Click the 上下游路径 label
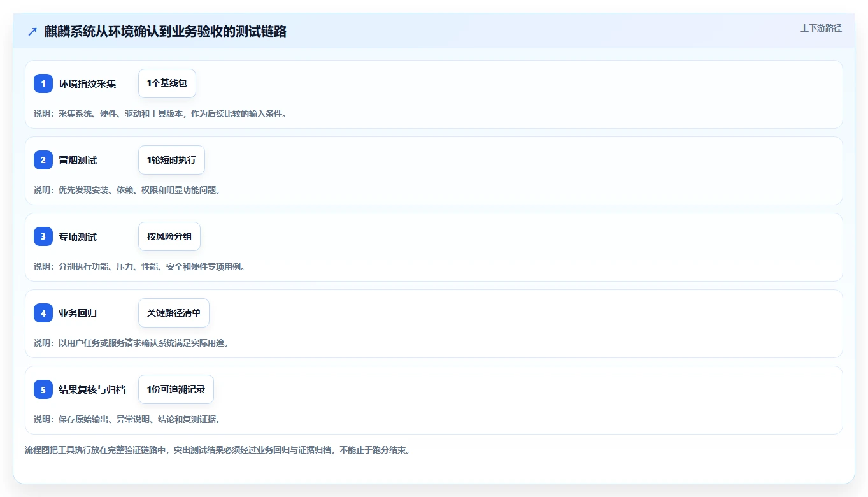The width and height of the screenshot is (868, 497). tap(821, 28)
